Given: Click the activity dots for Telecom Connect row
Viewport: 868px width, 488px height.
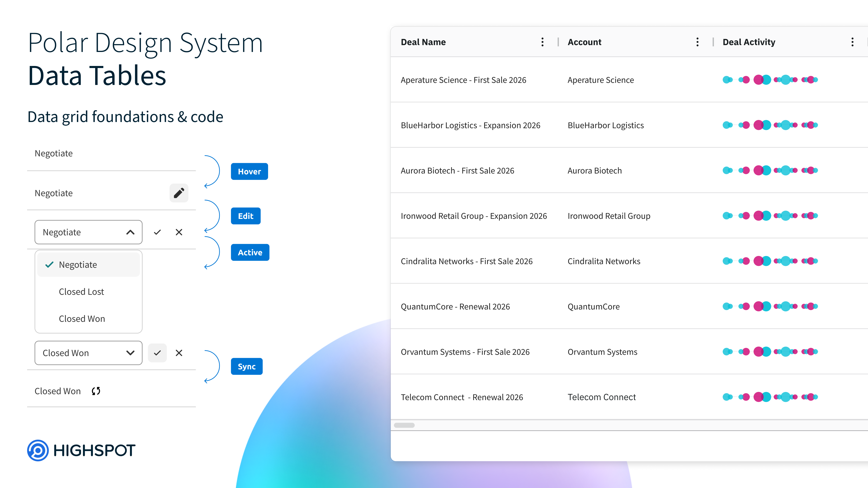Looking at the screenshot, I should pos(770,397).
